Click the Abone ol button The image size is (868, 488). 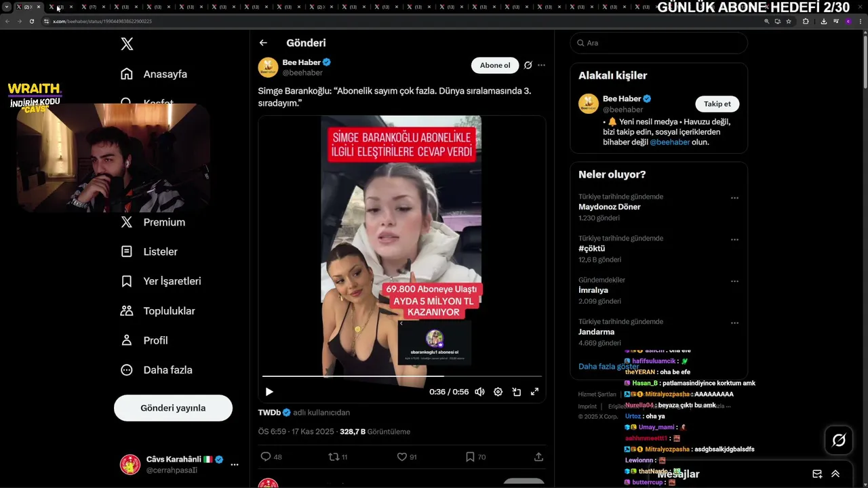tap(495, 65)
